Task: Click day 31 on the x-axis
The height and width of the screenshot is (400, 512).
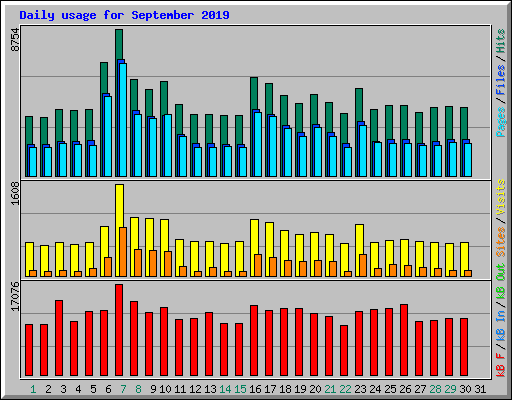Action: pos(480,389)
